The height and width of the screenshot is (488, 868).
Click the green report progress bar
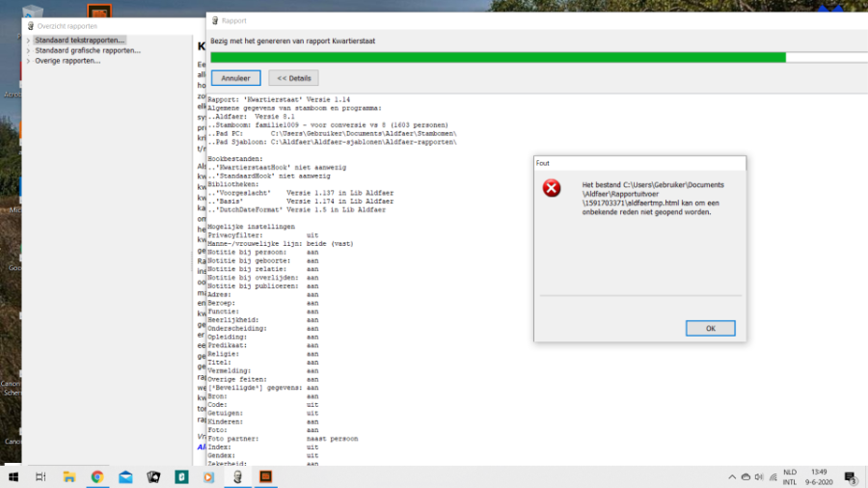click(498, 58)
